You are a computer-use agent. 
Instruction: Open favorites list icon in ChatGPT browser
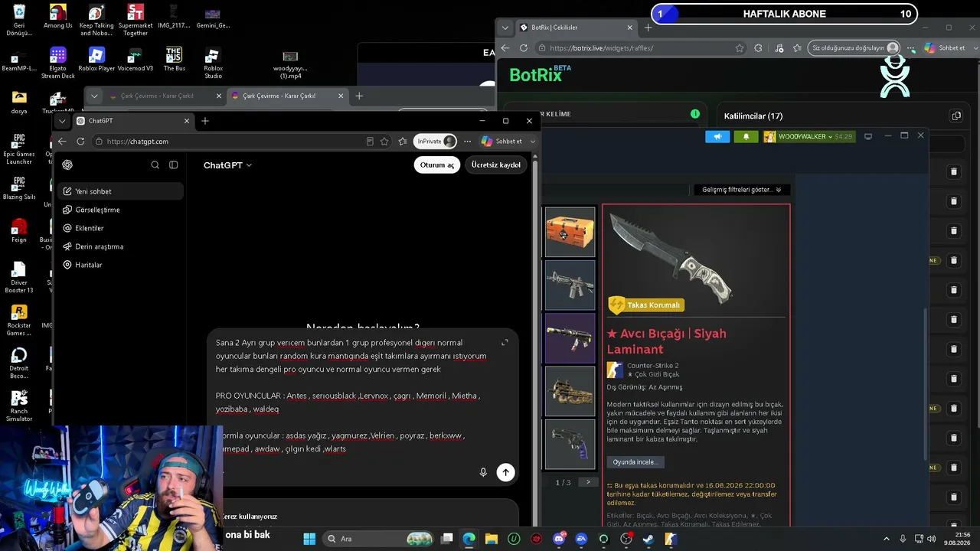click(403, 142)
